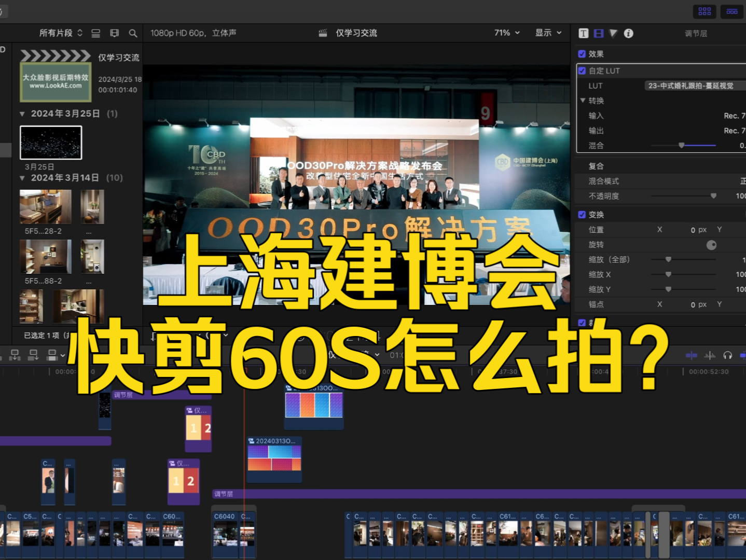
Task: Select the 5F5...88-2 clip thumbnail
Action: pyautogui.click(x=46, y=257)
